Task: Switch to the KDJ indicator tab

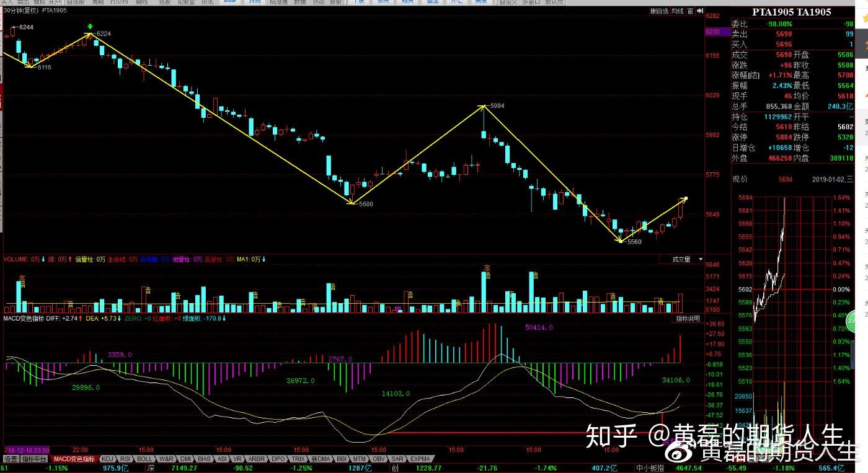Action: coord(108,459)
